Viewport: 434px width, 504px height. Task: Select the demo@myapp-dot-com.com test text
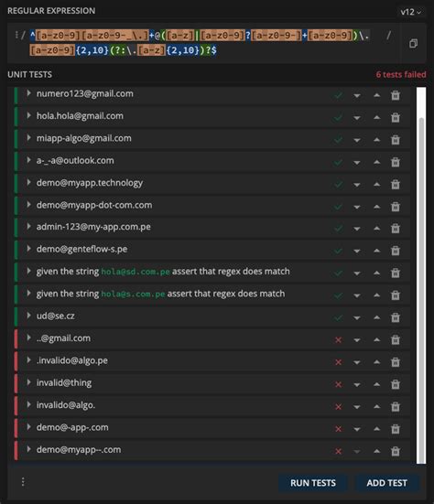tap(94, 205)
